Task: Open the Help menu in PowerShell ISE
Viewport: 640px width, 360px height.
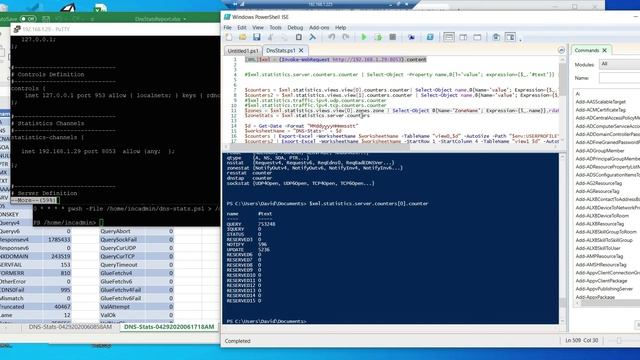Action: pos(340,27)
